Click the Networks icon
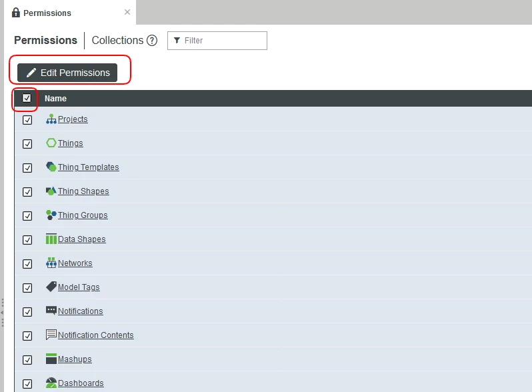532x392 pixels. coord(51,263)
